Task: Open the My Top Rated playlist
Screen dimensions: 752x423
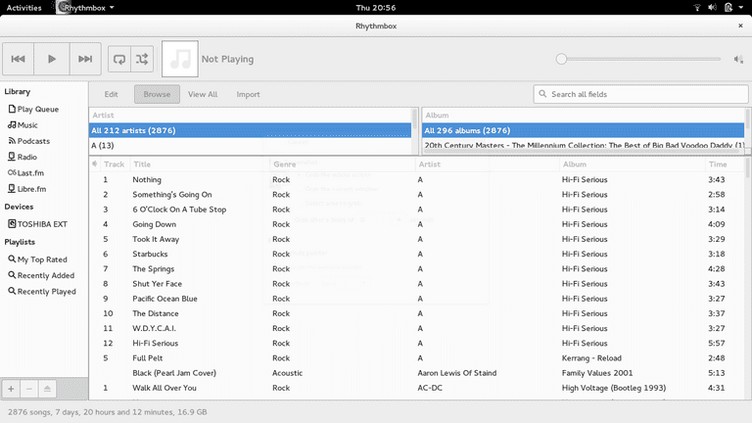Action: tap(37, 259)
